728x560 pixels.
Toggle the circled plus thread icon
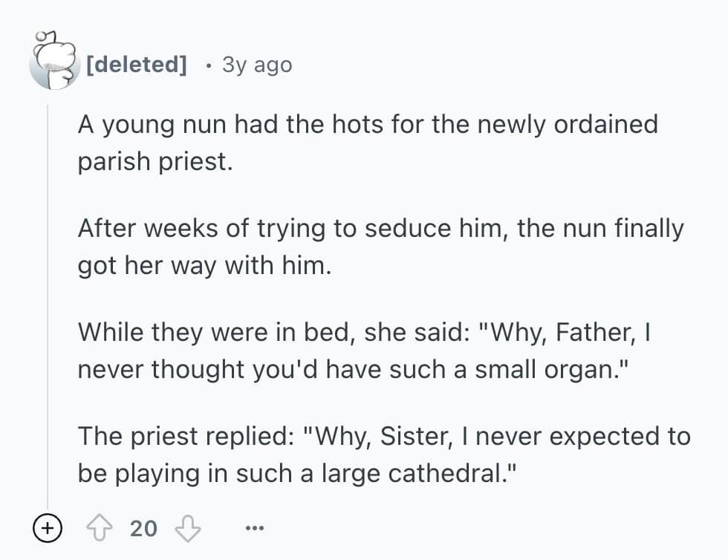pyautogui.click(x=47, y=528)
